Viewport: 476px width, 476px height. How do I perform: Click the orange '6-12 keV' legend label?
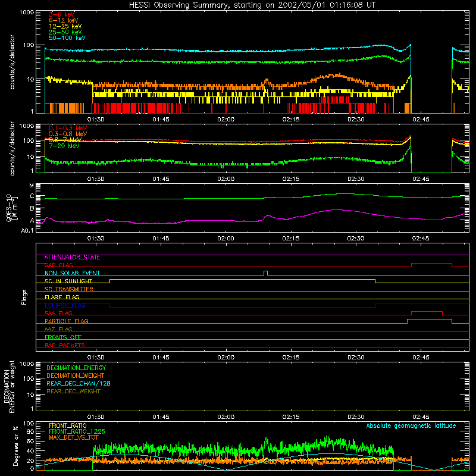[x=64, y=20]
